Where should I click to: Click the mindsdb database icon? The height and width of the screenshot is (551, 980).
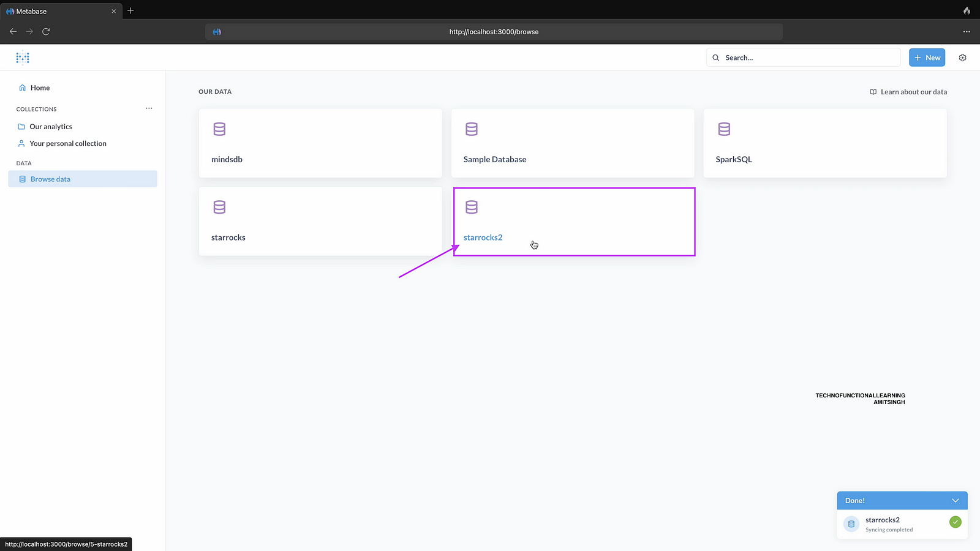pos(219,129)
